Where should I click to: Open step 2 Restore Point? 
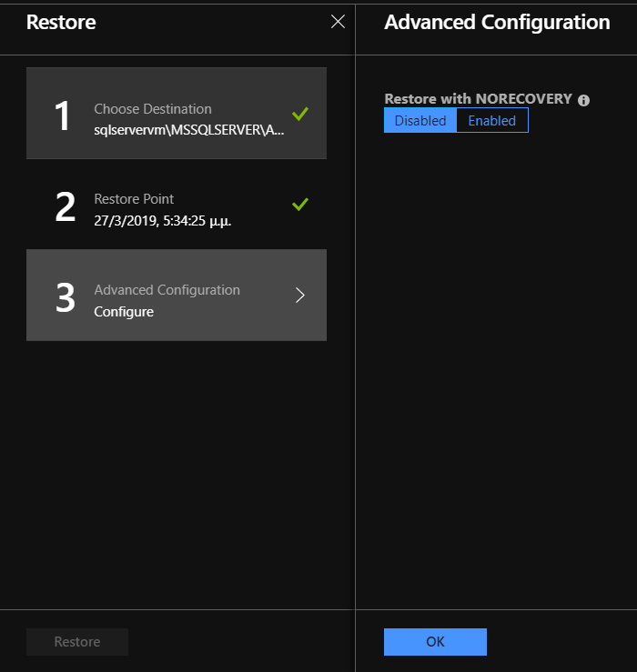(x=177, y=205)
